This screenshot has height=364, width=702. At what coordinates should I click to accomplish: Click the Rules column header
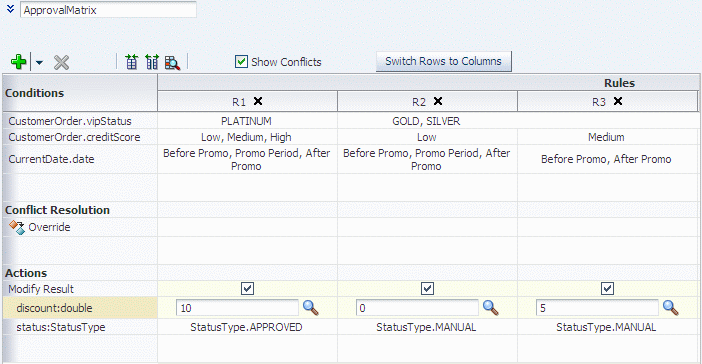click(x=620, y=83)
